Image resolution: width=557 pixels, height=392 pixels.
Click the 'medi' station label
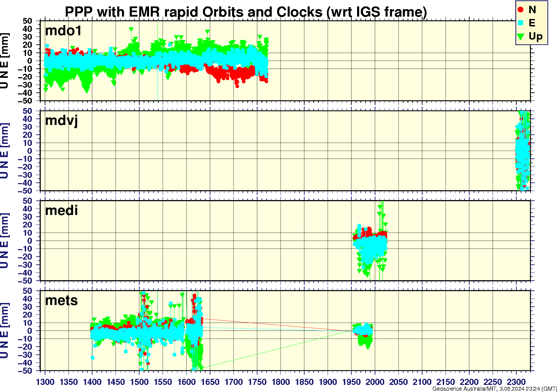point(61,211)
